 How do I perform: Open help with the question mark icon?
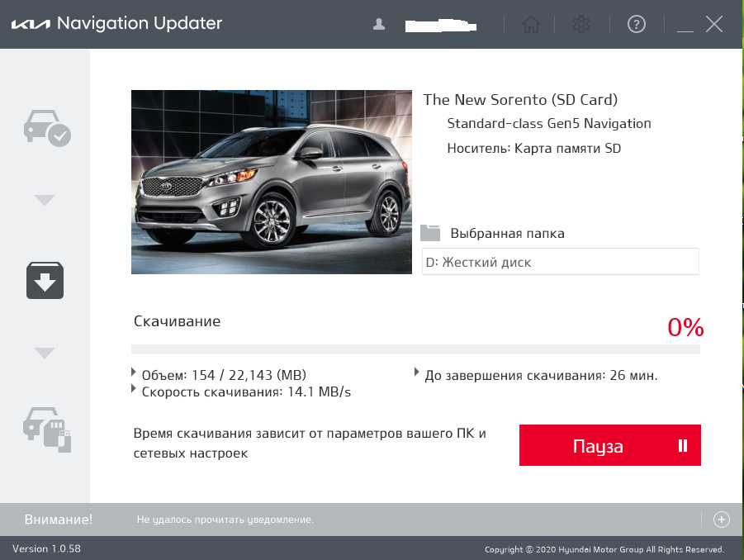tap(637, 24)
